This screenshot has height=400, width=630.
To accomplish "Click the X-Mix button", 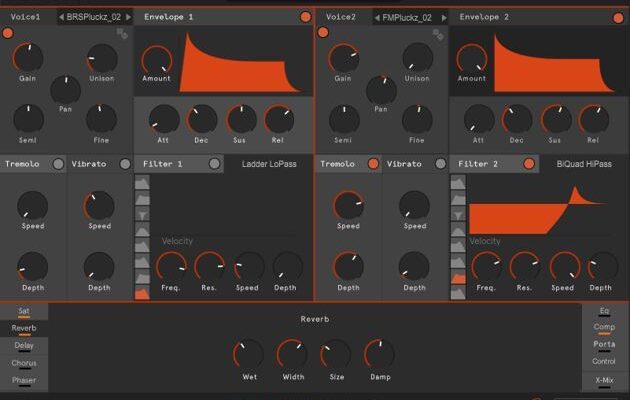I will [x=604, y=381].
